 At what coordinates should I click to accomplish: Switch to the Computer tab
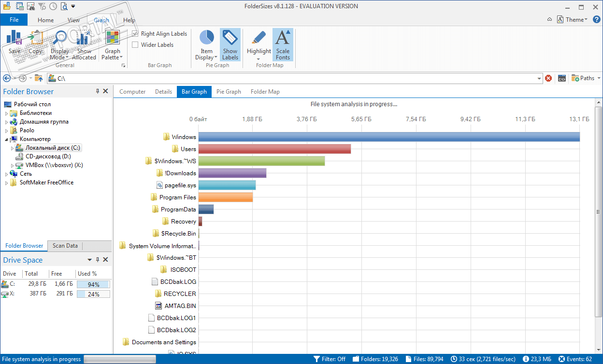click(x=132, y=92)
